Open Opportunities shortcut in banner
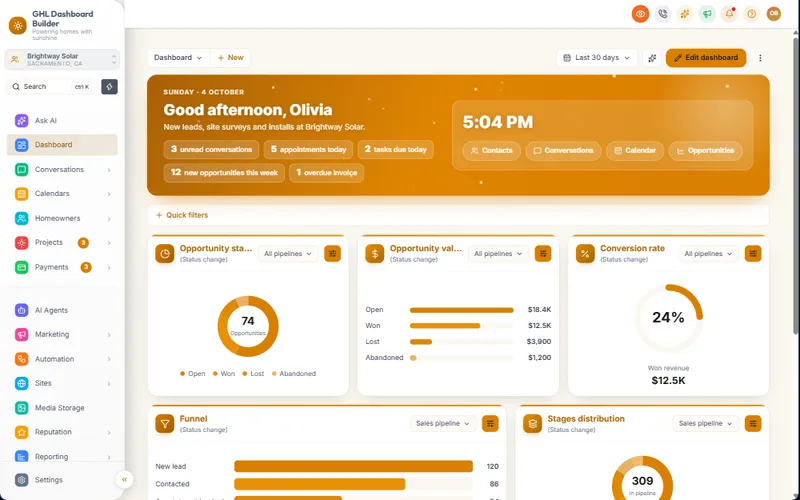 (x=706, y=151)
